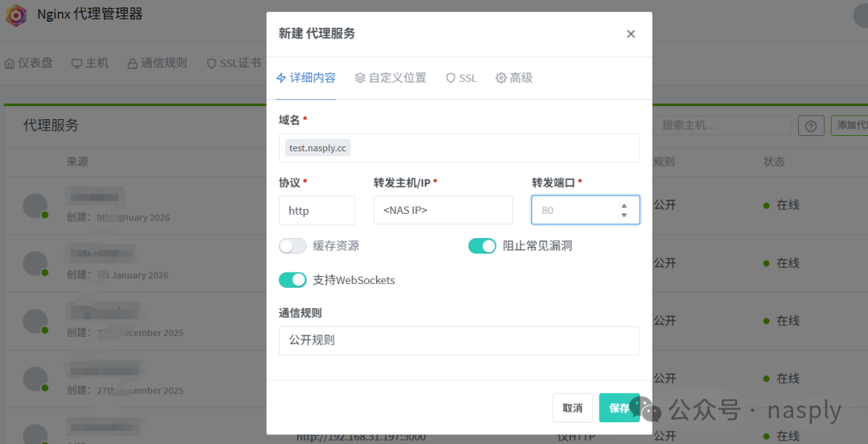Click the save button
This screenshot has height=444, width=868.
coord(619,408)
